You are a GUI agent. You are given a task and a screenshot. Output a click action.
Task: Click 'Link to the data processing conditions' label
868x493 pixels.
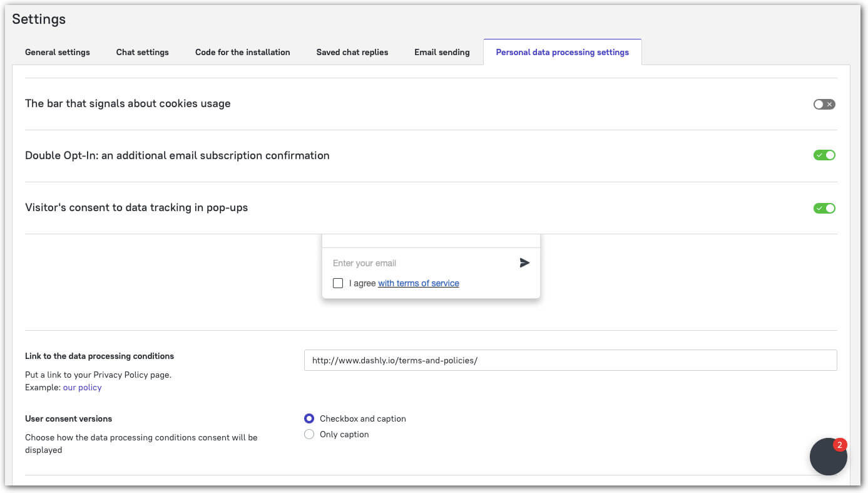[x=100, y=356]
